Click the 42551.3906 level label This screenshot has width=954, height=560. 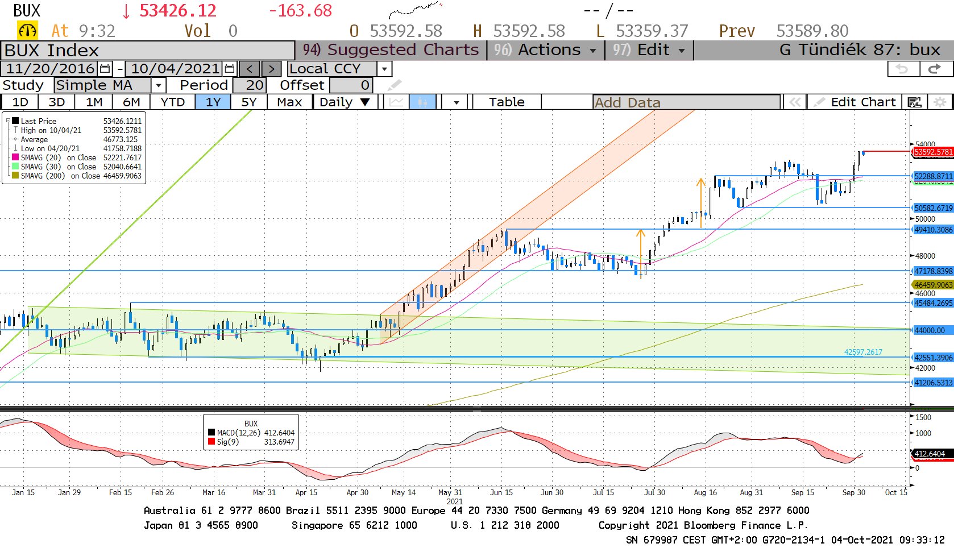933,358
